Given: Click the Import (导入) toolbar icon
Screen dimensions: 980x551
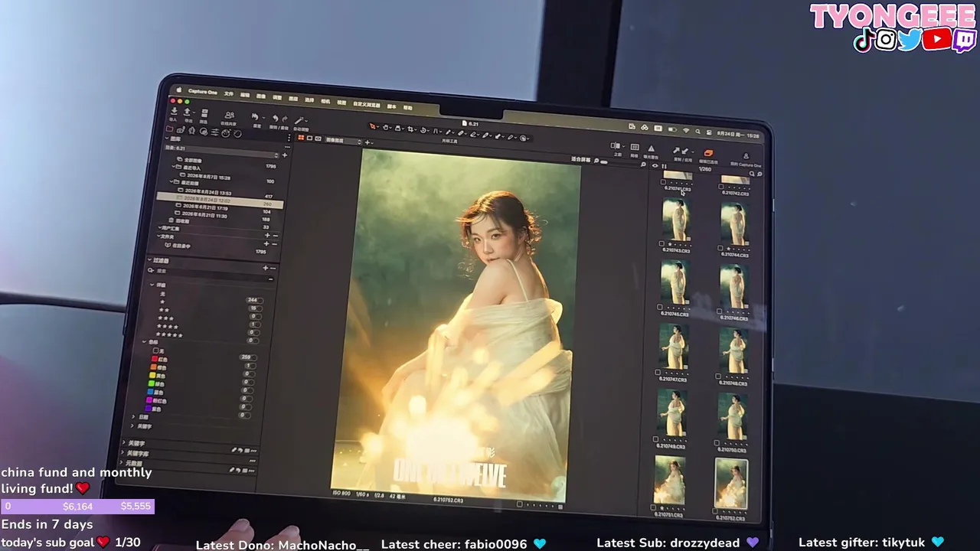Looking at the screenshot, I should [x=173, y=112].
